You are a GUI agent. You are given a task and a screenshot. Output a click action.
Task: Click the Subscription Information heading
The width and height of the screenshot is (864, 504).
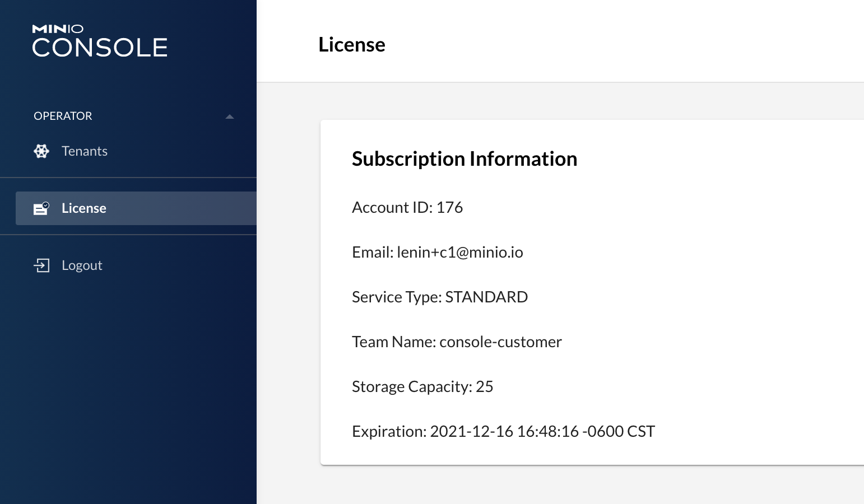(464, 159)
